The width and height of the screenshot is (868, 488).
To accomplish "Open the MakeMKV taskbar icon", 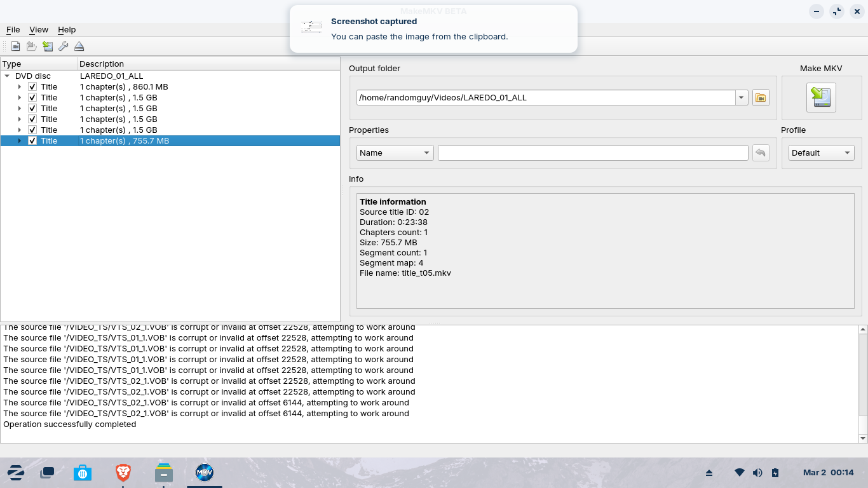I will (204, 472).
